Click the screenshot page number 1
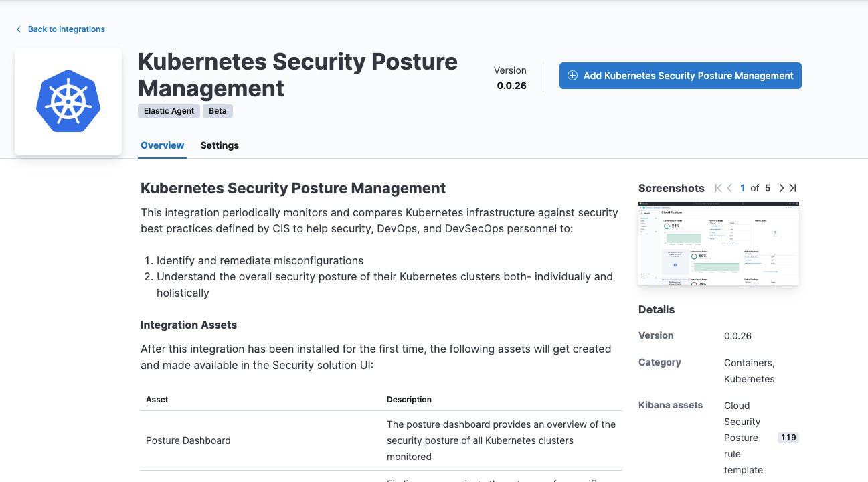 click(742, 188)
